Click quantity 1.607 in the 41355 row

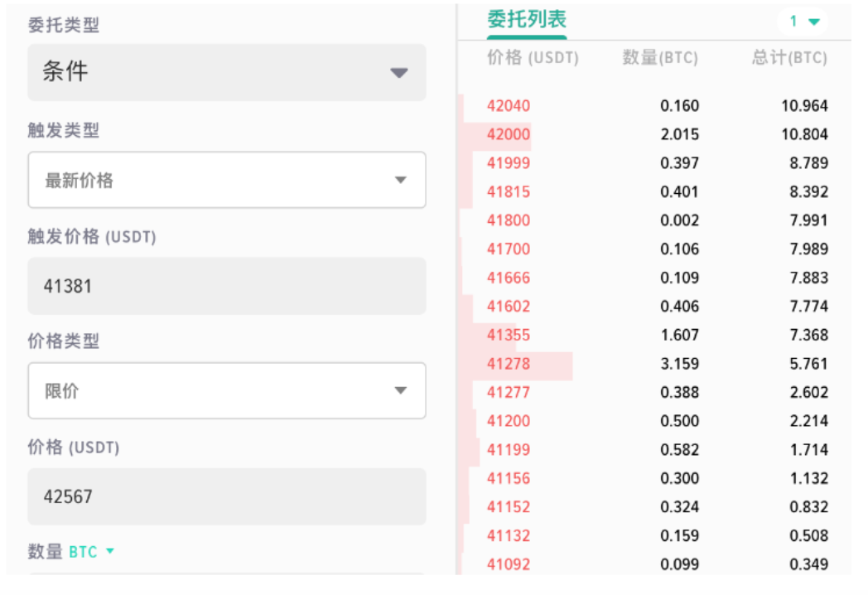coord(680,335)
